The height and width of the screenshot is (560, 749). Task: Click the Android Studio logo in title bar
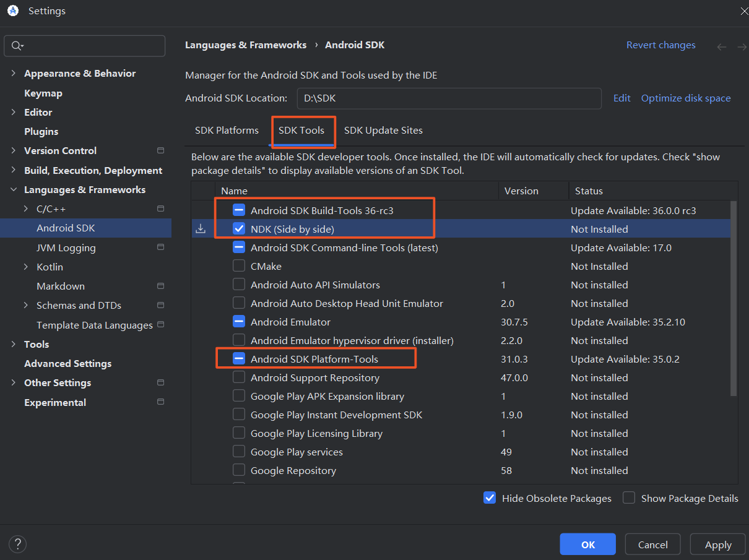[x=13, y=11]
